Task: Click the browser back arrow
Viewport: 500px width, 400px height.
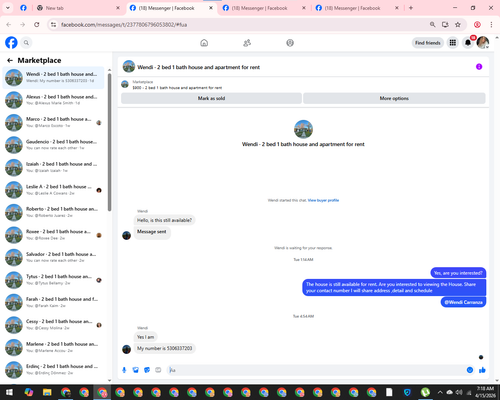Action: [9, 24]
